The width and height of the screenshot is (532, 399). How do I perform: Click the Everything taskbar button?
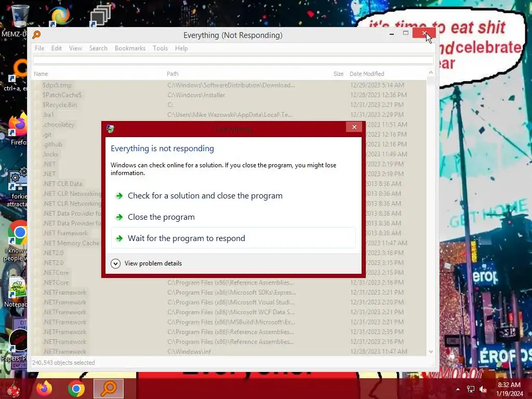(x=109, y=389)
